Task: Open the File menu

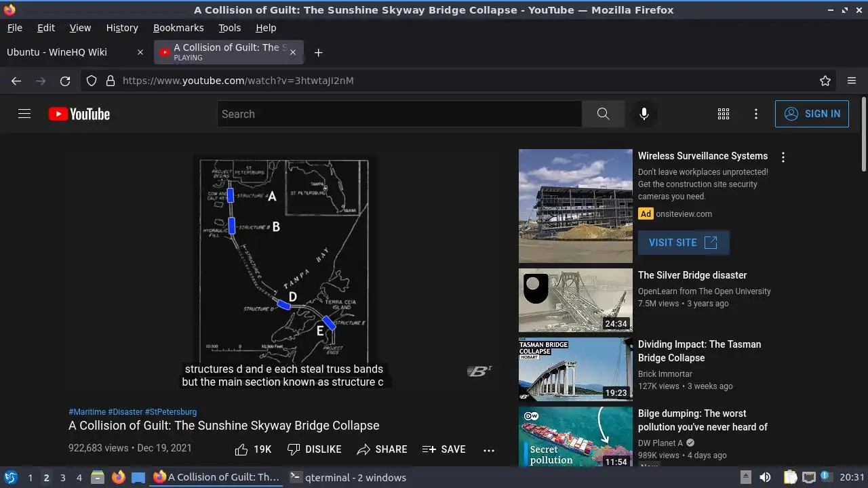Action: (14, 28)
